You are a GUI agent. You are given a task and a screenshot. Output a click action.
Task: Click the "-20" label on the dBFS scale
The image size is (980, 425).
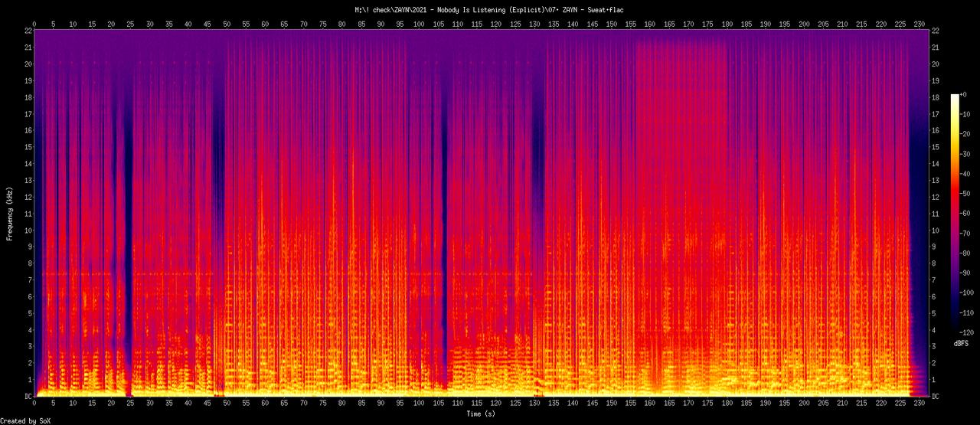point(966,133)
